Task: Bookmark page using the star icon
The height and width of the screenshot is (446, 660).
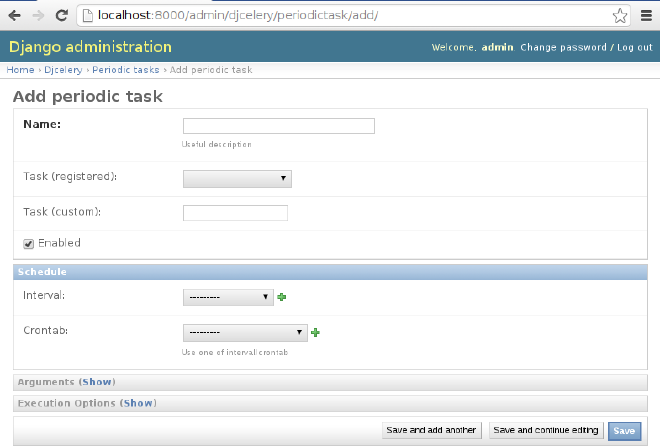Action: pyautogui.click(x=620, y=16)
